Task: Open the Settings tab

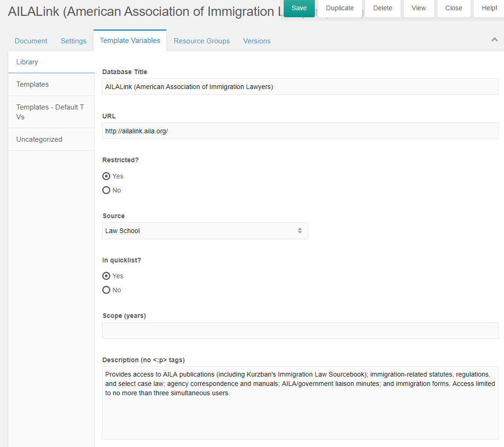Action: point(74,41)
